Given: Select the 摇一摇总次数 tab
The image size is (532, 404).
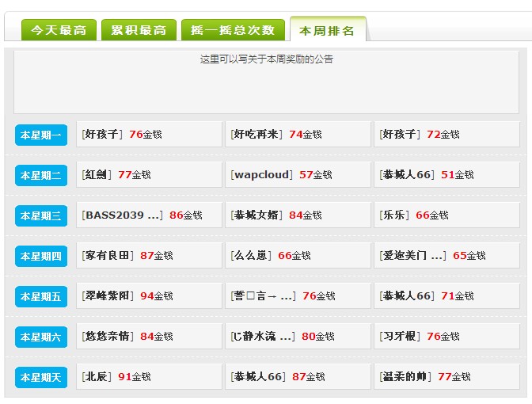Looking at the screenshot, I should (233, 30).
